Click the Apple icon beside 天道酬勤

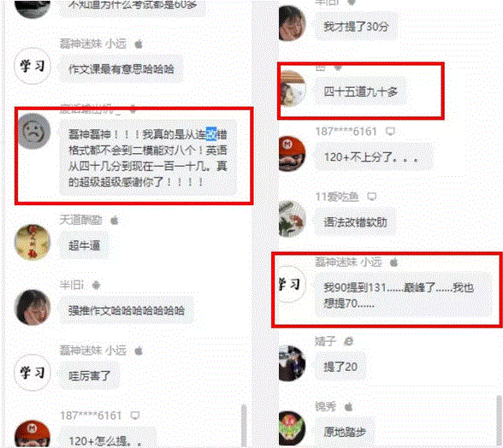pyautogui.click(x=115, y=221)
